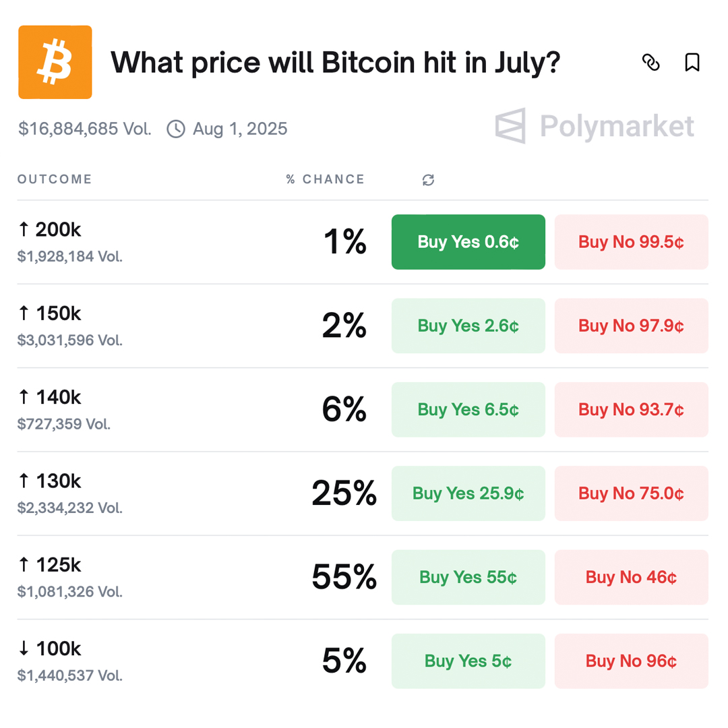Image resolution: width=728 pixels, height=728 pixels.
Task: Buy Yes 5¢ for the 100k drop
Action: click(x=468, y=661)
